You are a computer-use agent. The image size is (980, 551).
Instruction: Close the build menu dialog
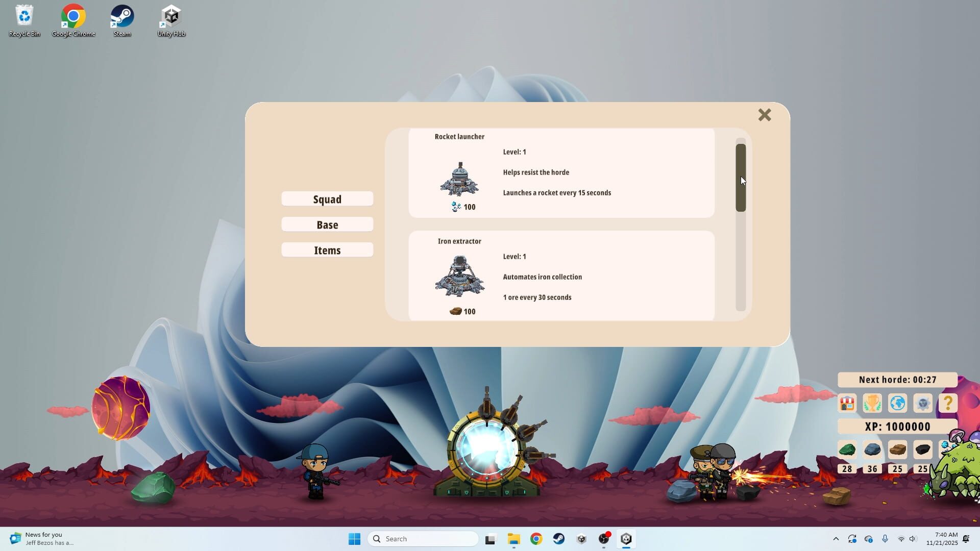click(x=764, y=115)
